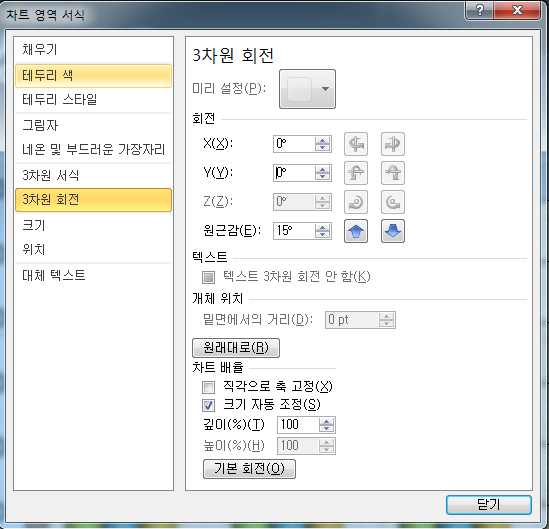
Task: Increase the X rotation spinner value
Action: click(322, 140)
